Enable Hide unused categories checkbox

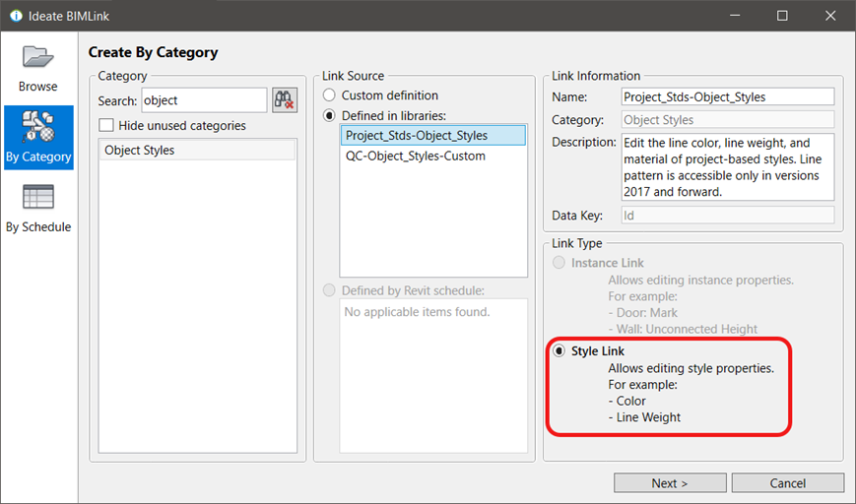coord(106,125)
